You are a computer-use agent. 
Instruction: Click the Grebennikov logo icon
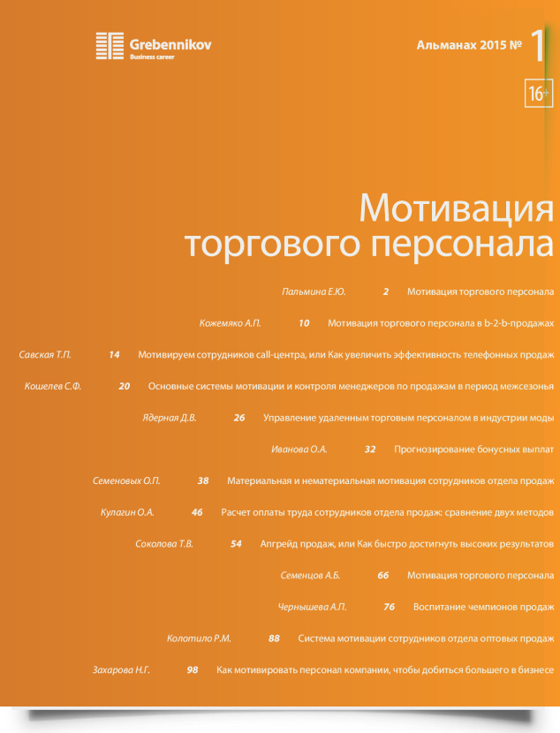pyautogui.click(x=110, y=46)
